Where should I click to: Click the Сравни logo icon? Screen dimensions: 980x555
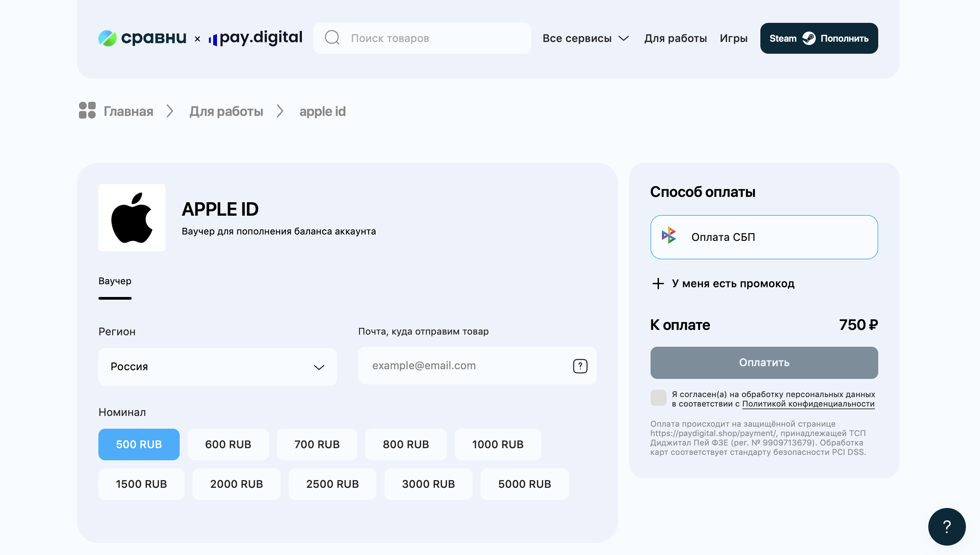pyautogui.click(x=107, y=38)
